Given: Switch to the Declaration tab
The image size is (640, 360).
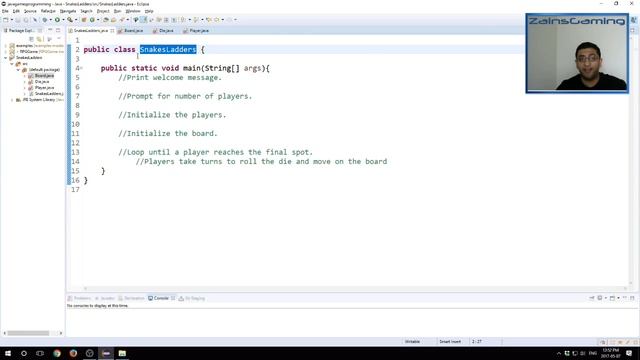Looking at the screenshot, I should 131,298.
